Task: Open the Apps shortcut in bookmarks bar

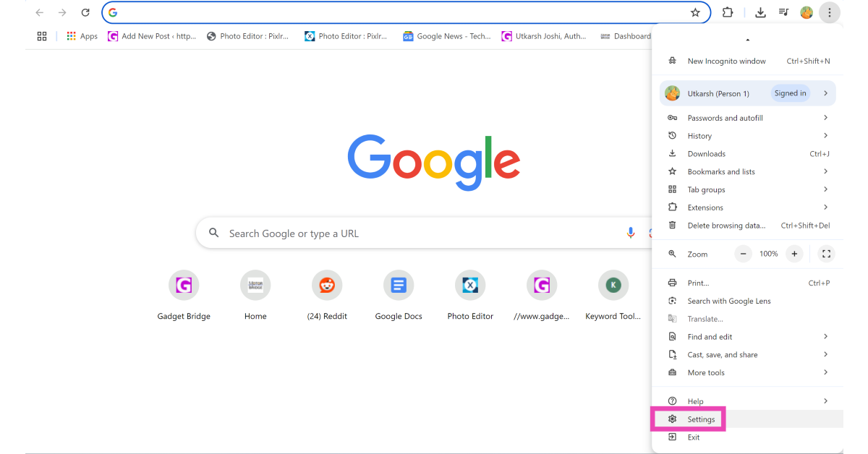Action: pyautogui.click(x=82, y=36)
